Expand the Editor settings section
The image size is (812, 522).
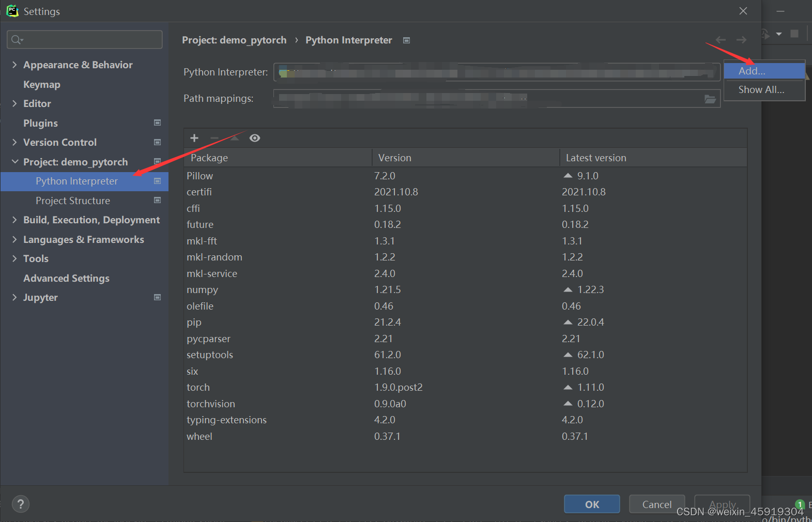point(14,103)
